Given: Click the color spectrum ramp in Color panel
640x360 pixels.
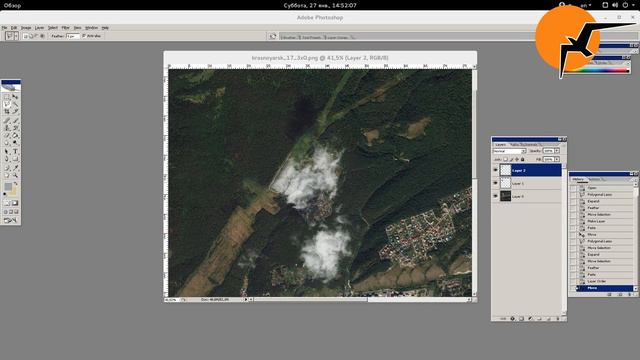Looking at the screenshot, I should (x=596, y=70).
